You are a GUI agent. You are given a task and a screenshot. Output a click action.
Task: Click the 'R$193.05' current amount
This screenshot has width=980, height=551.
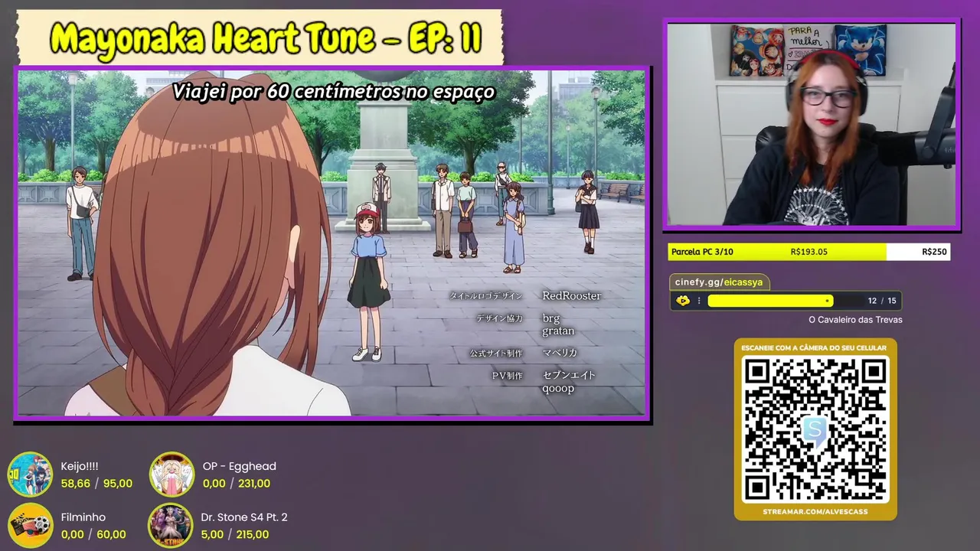[x=809, y=252]
